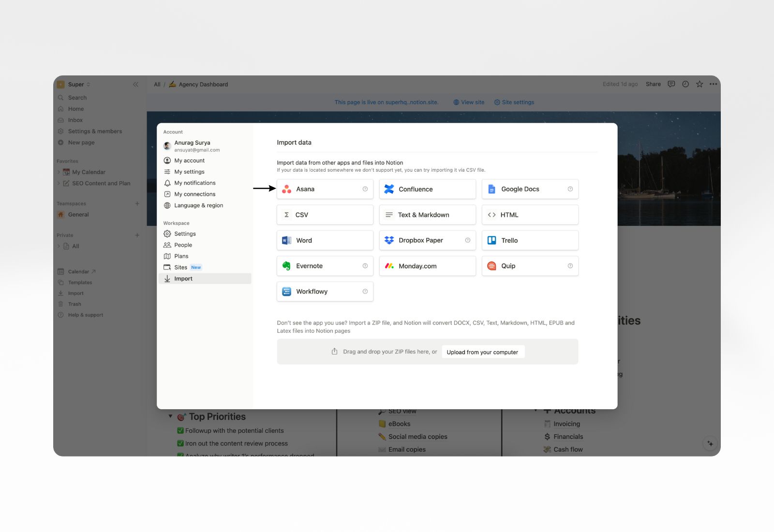Click the Notion AI sparkle button
Viewport: 774px width, 532px height.
710,443
